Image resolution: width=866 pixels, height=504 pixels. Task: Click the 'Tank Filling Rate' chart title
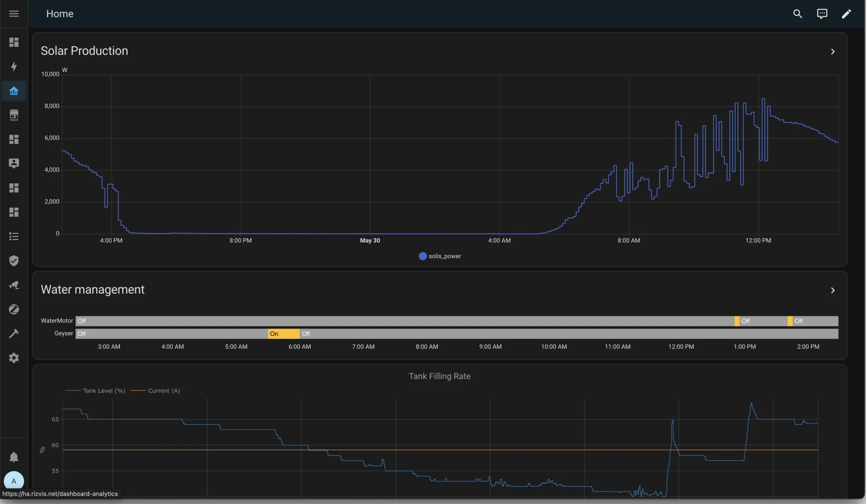(440, 377)
